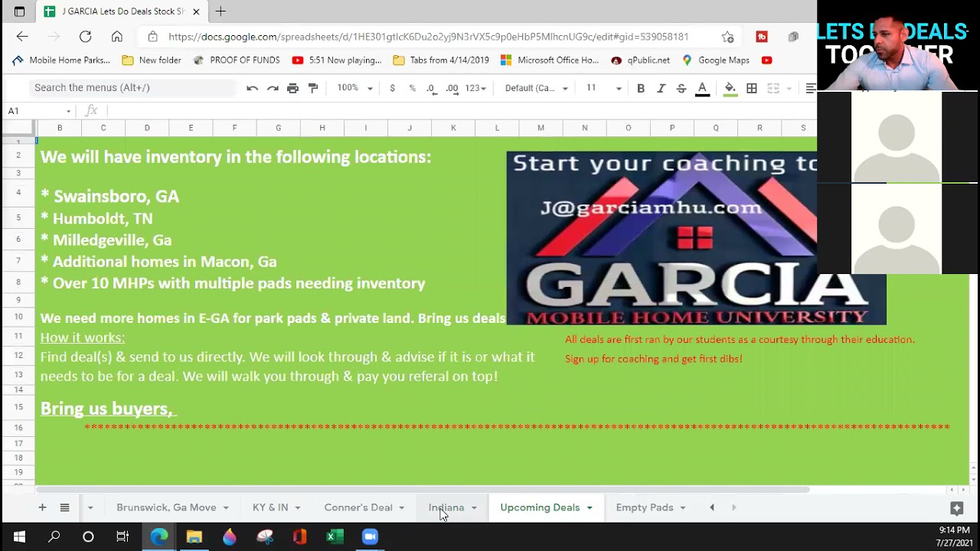980x551 pixels.
Task: Click the Redo icon in Sheets toolbar
Action: 273,88
